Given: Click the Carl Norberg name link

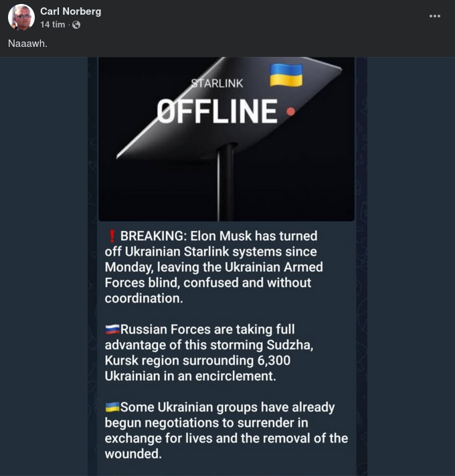Looking at the screenshot, I should point(70,11).
